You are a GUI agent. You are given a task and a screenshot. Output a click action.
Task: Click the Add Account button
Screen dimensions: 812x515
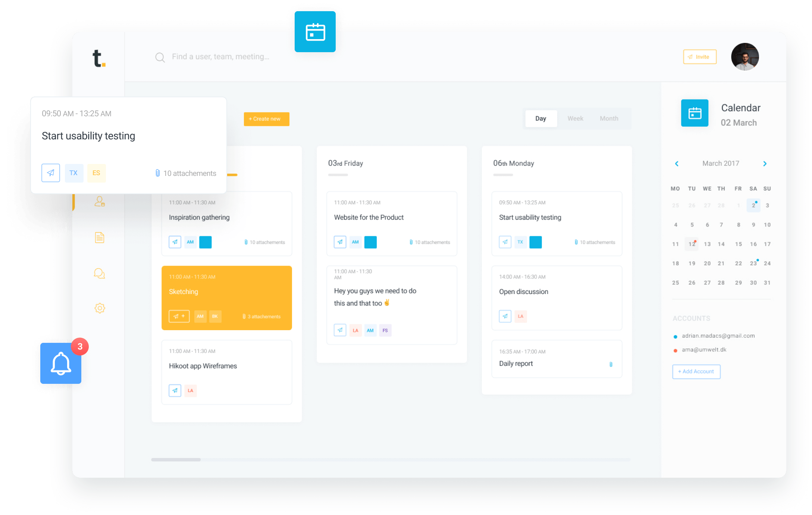tap(696, 372)
